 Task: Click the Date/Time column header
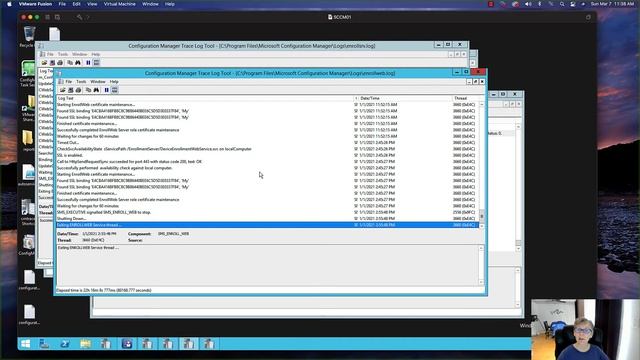coord(405,98)
